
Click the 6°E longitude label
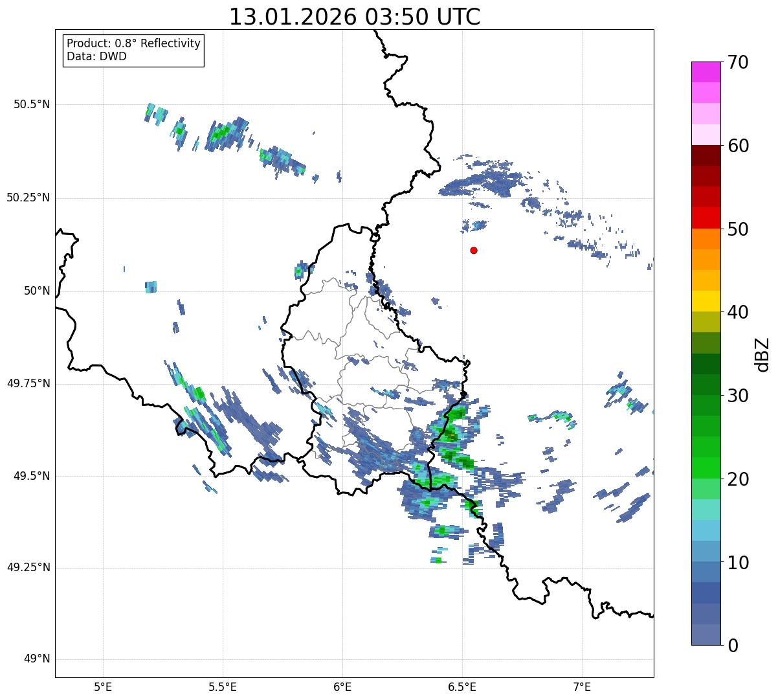(x=342, y=687)
